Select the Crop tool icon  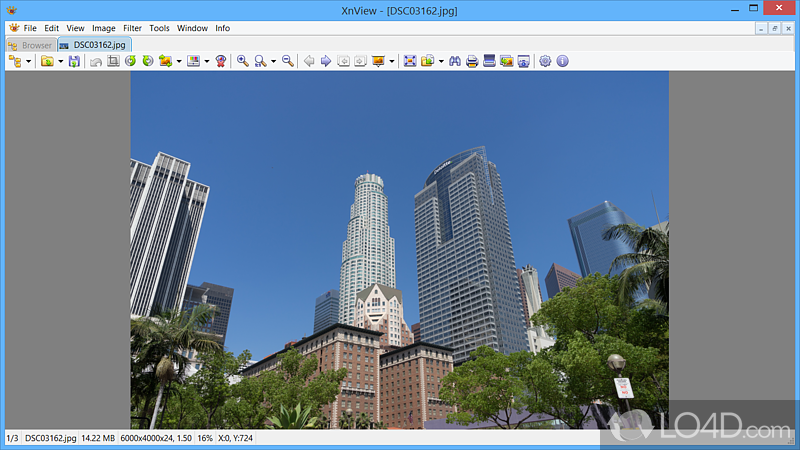113,61
